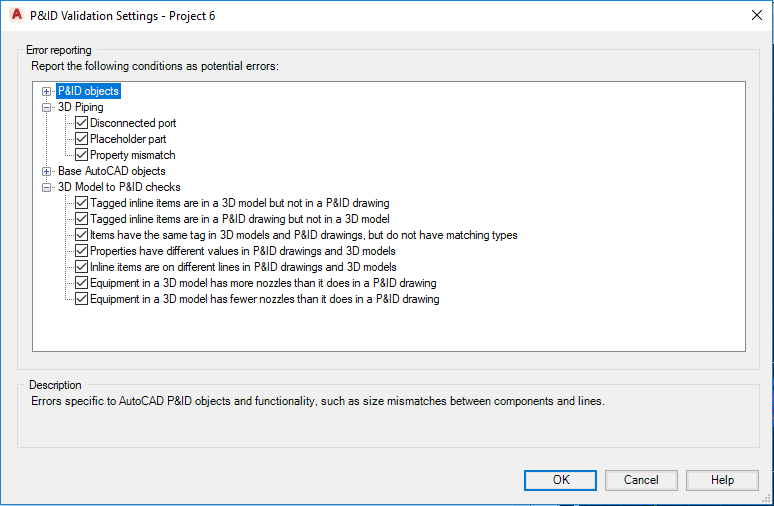Expand the P&ID objects tree node
Viewport: 774px width, 506px height.
(47, 91)
